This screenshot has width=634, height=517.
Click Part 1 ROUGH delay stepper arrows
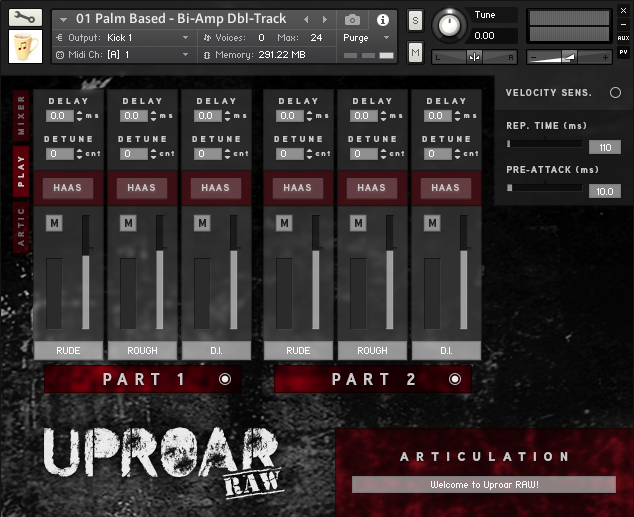pos(153,116)
